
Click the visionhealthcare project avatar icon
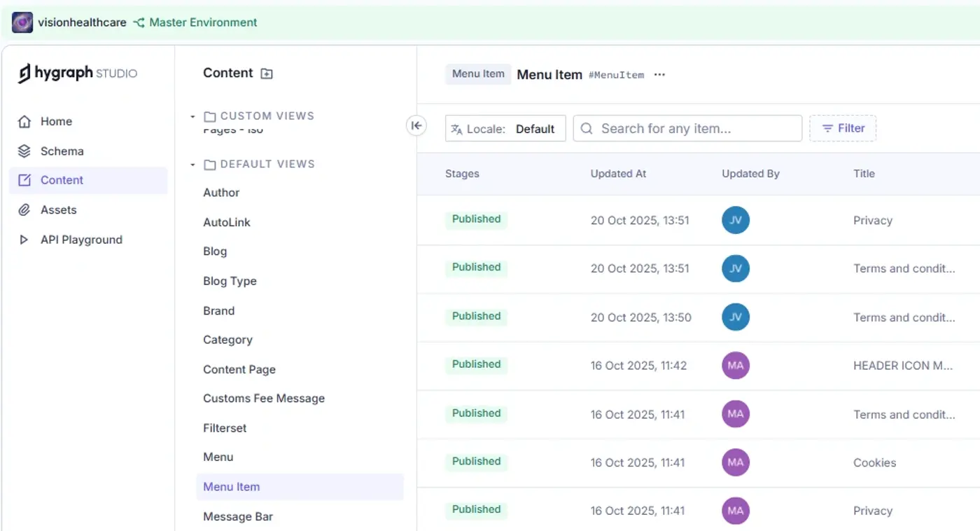click(22, 22)
